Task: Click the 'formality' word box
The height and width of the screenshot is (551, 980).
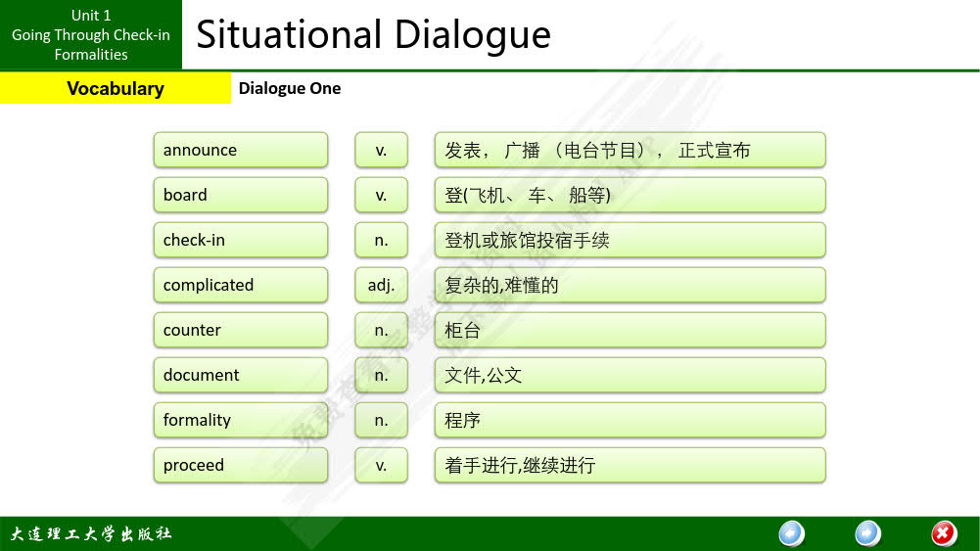Action: (240, 420)
